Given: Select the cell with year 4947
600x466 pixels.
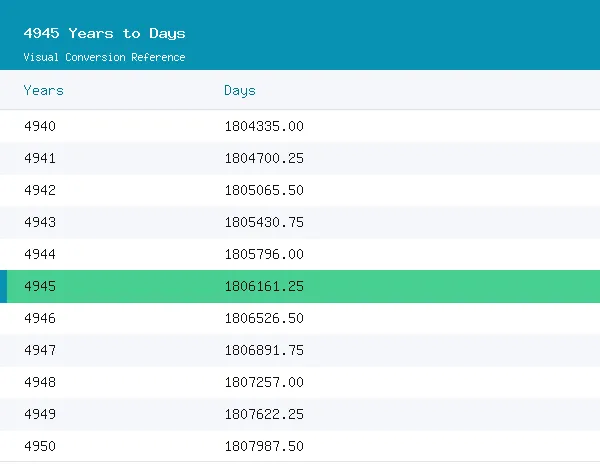Looking at the screenshot, I should click(40, 350).
